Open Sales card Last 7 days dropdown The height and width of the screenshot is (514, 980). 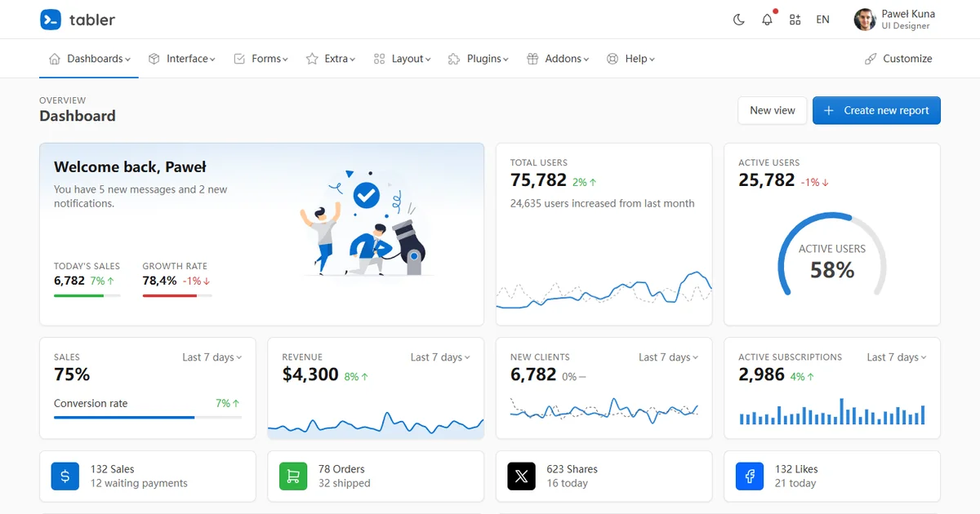click(212, 357)
